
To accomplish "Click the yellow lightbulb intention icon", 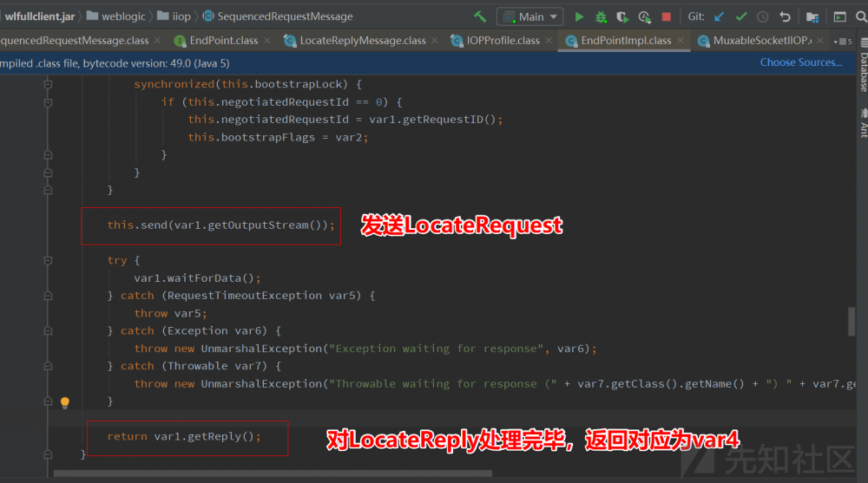I will pos(65,402).
